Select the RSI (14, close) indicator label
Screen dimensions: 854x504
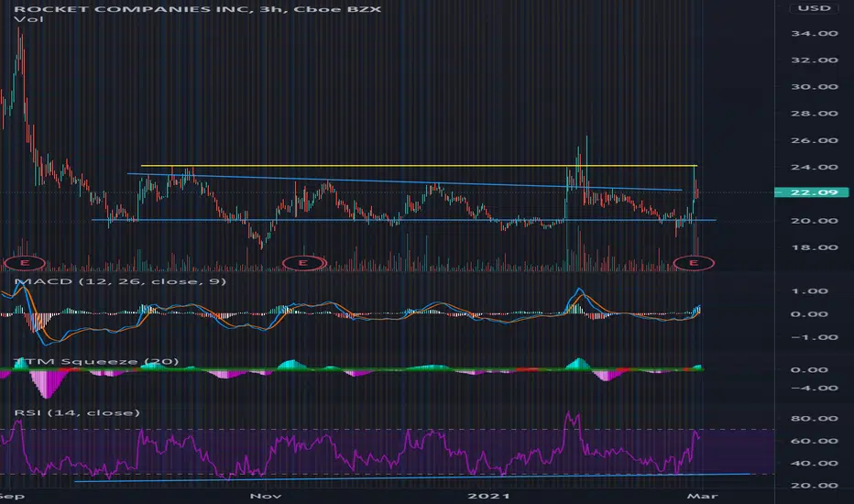pos(77,412)
